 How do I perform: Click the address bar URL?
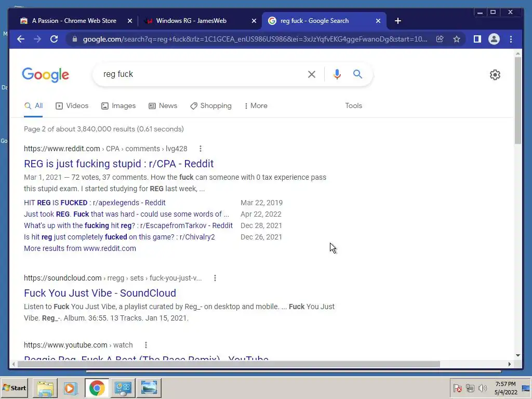tap(255, 39)
